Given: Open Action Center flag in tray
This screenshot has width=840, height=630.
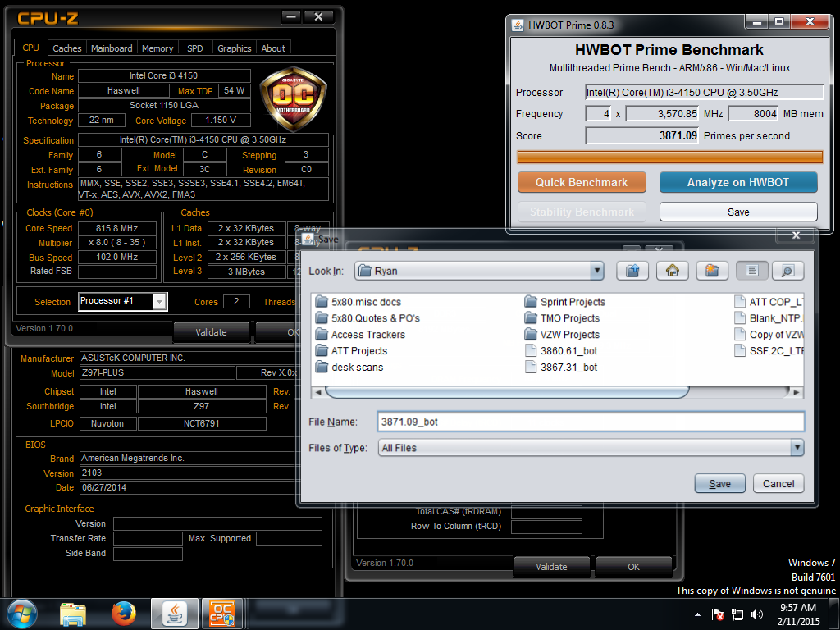Looking at the screenshot, I should 717,614.
